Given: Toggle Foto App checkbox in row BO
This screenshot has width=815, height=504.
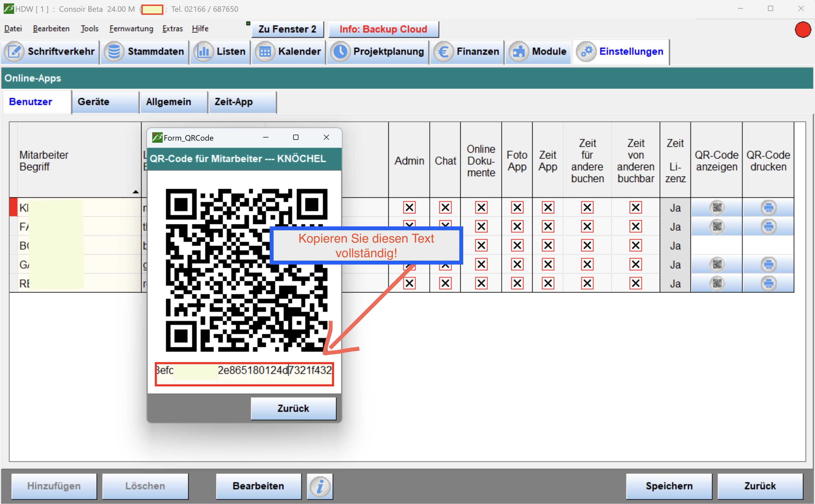Looking at the screenshot, I should (x=517, y=245).
